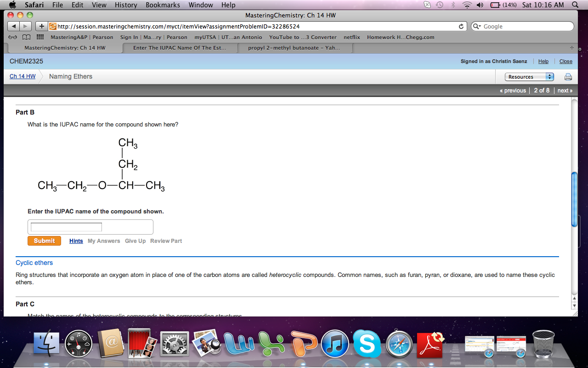Open Finder in the Dock
588x368 pixels.
(47, 344)
